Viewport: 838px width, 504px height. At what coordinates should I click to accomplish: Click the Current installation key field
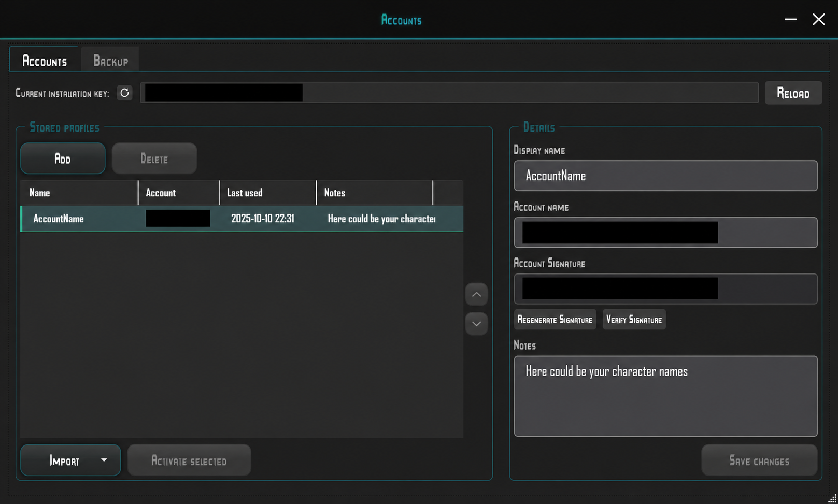click(449, 93)
